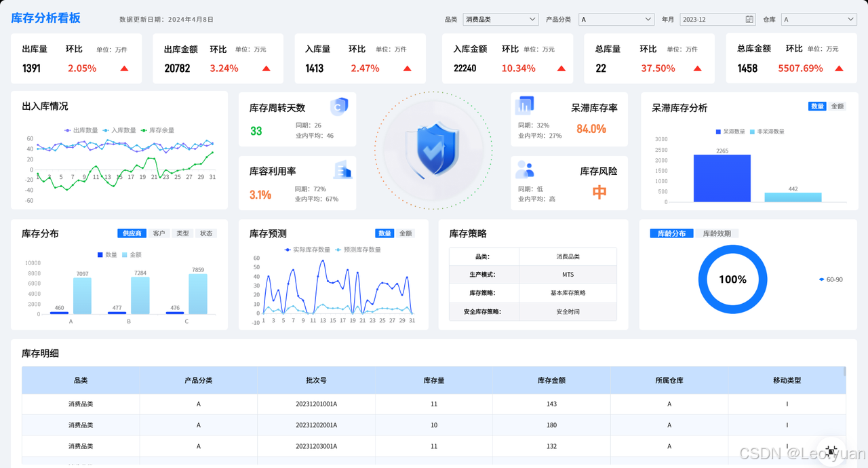Open the calendar icon in 年月 field

(749, 20)
